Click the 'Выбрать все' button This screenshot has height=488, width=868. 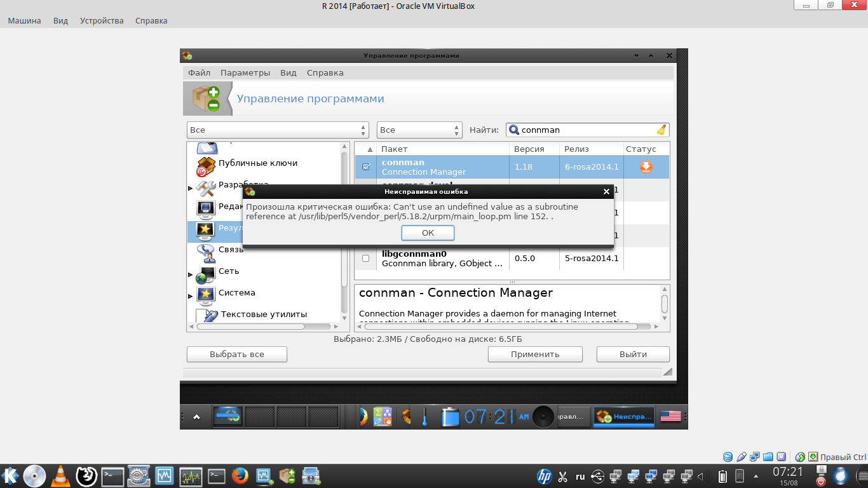pos(237,354)
